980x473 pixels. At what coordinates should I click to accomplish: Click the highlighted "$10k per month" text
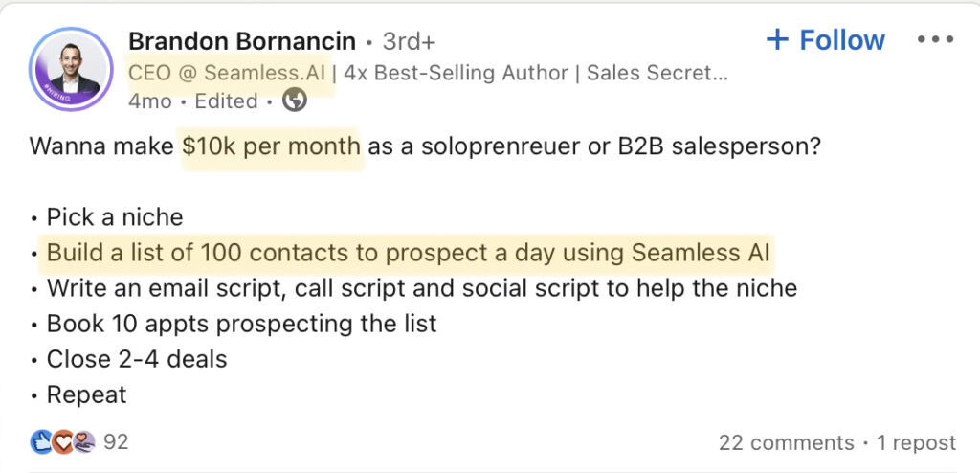(272, 147)
